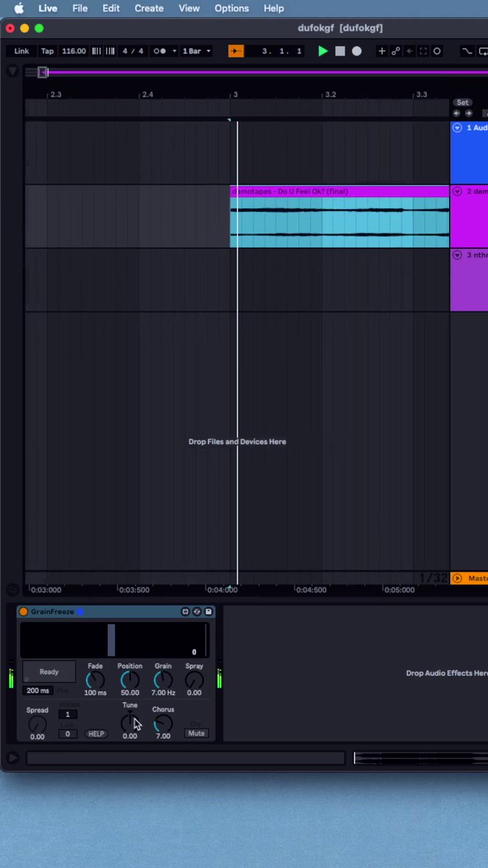The height and width of the screenshot is (868, 488).
Task: Open the Apple menu
Action: pos(20,8)
